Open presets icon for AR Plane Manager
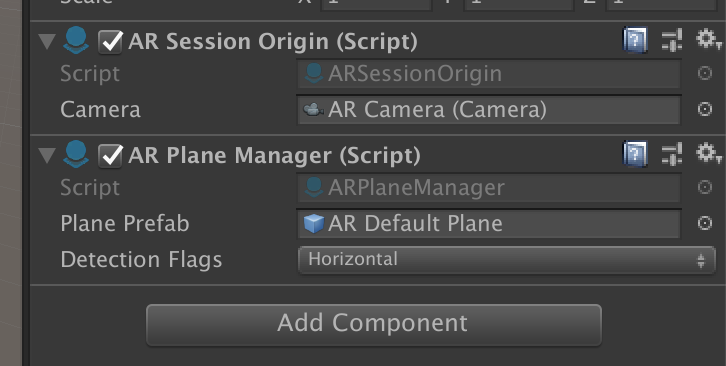This screenshot has width=726, height=366. [672, 154]
